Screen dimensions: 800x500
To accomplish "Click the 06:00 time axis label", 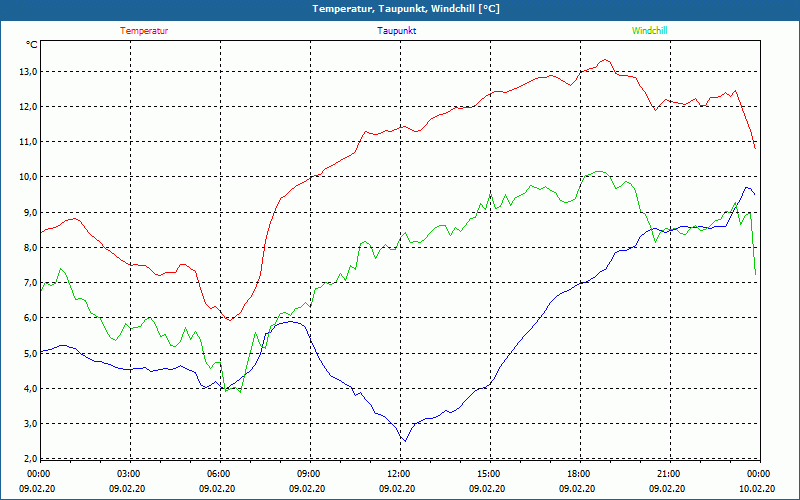I will pyautogui.click(x=220, y=474).
